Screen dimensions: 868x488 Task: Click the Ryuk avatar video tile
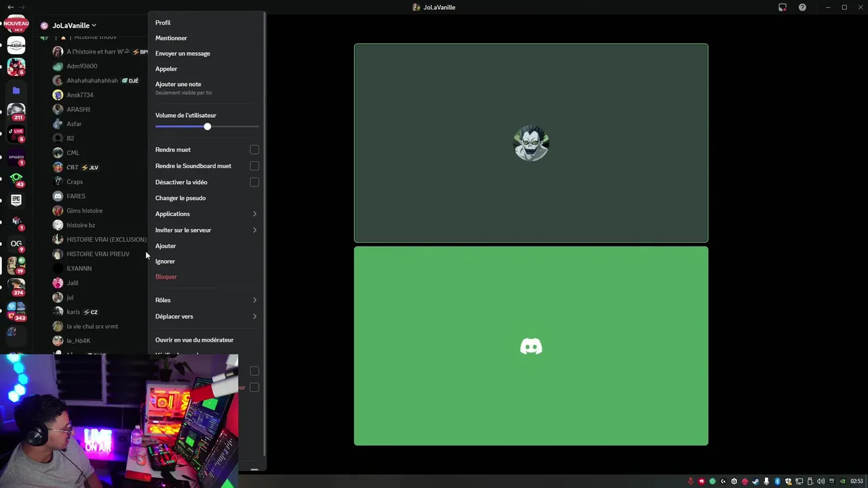pos(531,143)
